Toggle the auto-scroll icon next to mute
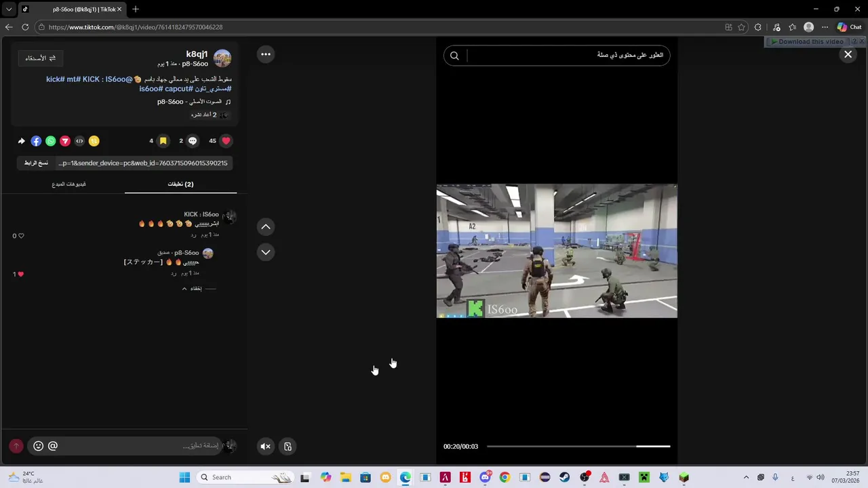The width and height of the screenshot is (868, 488). click(288, 446)
